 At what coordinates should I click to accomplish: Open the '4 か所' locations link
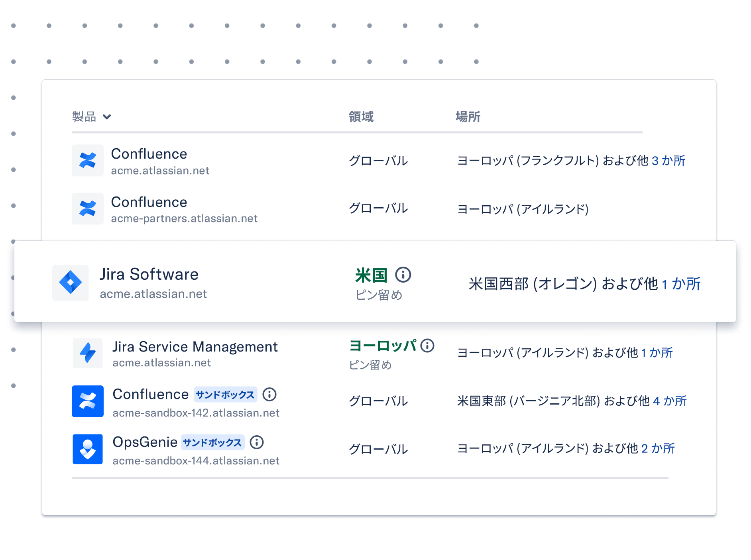[670, 401]
